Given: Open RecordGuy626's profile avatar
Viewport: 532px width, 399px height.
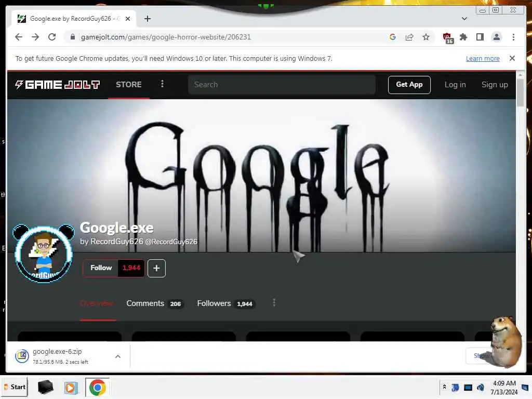Looking at the screenshot, I should (x=44, y=254).
